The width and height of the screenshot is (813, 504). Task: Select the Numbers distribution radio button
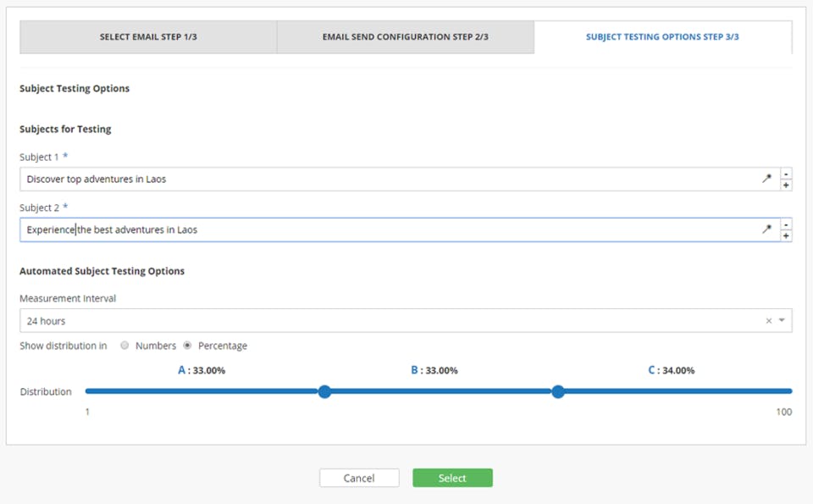(x=124, y=346)
